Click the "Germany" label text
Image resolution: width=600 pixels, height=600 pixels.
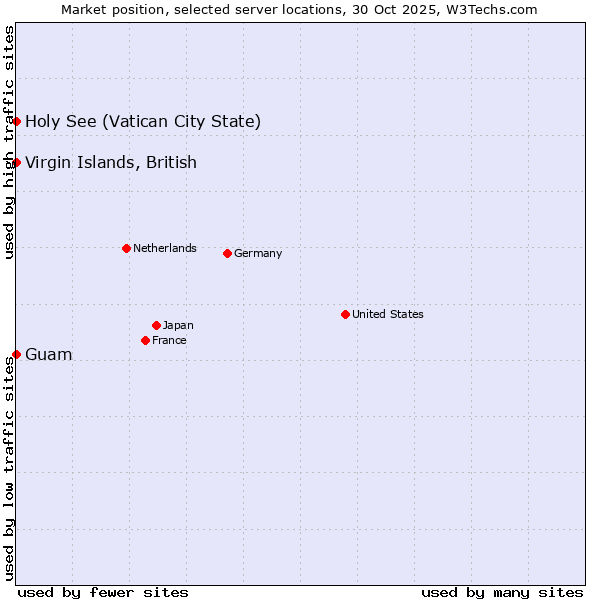258,253
